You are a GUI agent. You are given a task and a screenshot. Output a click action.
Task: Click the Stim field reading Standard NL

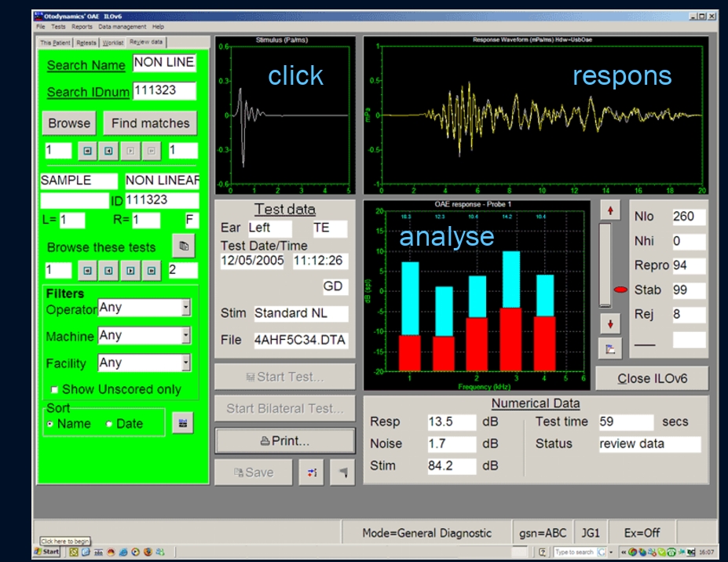tap(301, 313)
